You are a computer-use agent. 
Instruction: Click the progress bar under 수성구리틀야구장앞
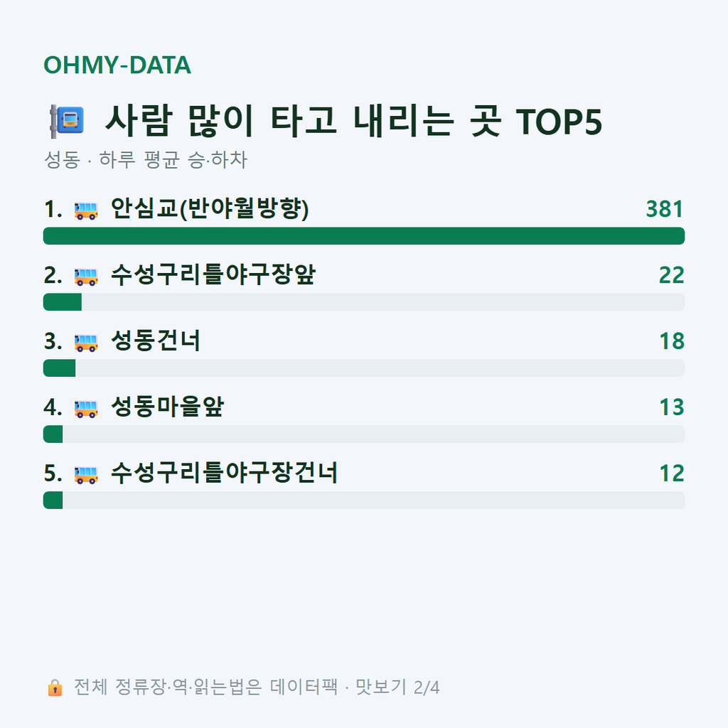pos(364,301)
